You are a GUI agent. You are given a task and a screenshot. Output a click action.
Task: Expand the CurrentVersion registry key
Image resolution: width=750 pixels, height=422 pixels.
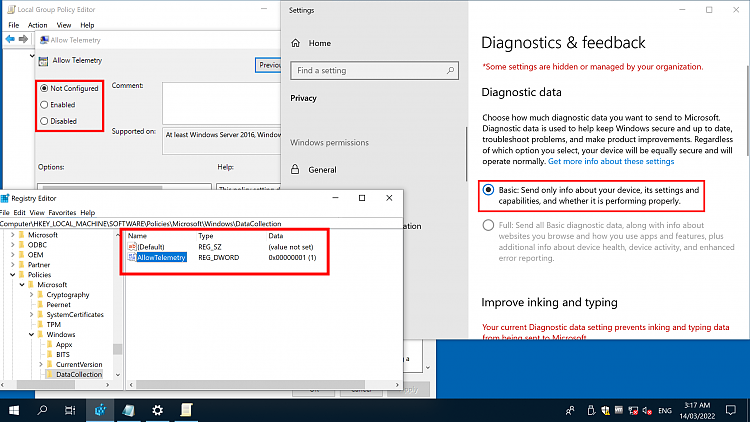(x=41, y=365)
